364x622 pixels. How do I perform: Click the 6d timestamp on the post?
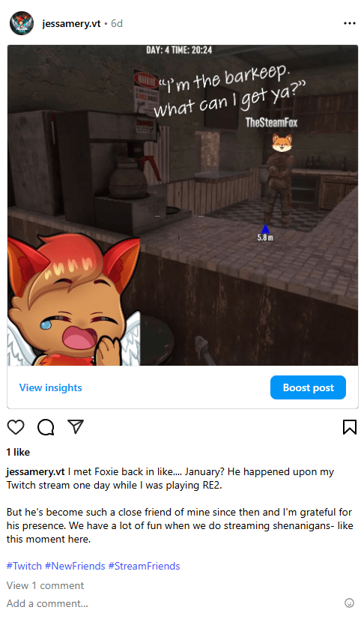tap(117, 24)
